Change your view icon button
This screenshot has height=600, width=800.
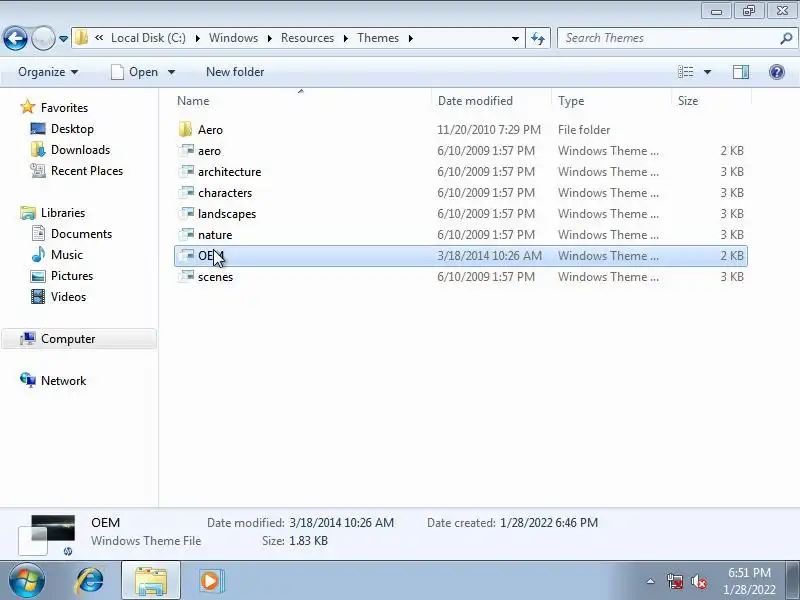pyautogui.click(x=685, y=72)
